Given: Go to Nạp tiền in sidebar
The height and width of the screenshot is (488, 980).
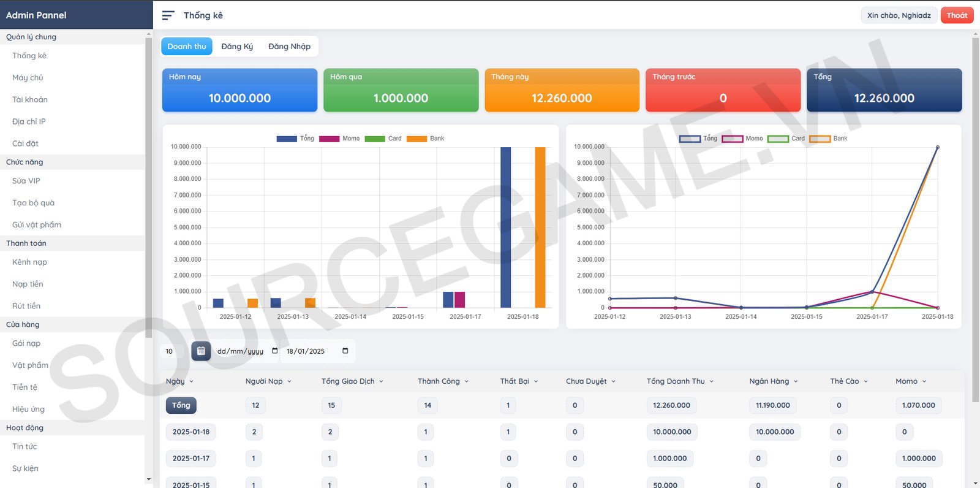Looking at the screenshot, I should pos(28,284).
